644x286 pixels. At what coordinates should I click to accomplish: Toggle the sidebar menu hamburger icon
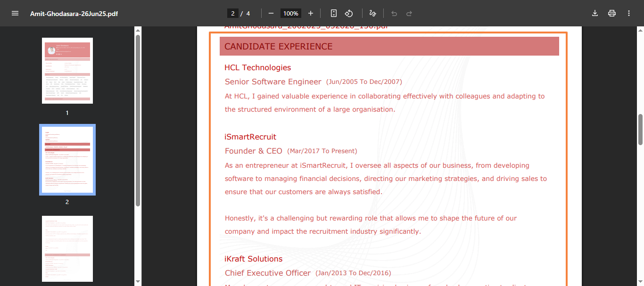click(15, 13)
